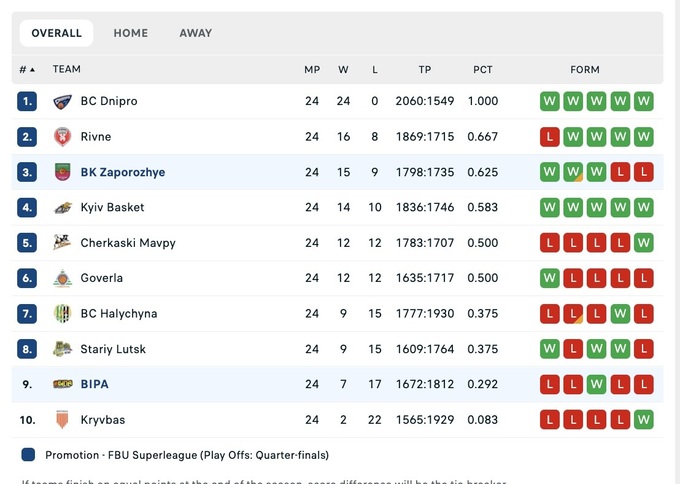
Task: Click the BIPA team logo
Action: 62,384
